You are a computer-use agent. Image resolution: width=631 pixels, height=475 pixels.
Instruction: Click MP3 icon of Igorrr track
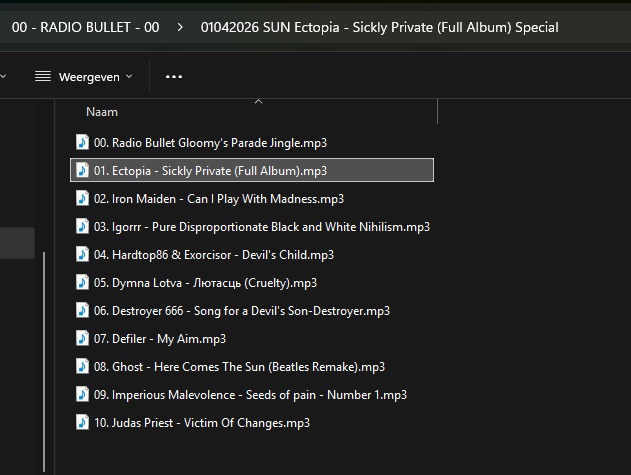pyautogui.click(x=82, y=226)
